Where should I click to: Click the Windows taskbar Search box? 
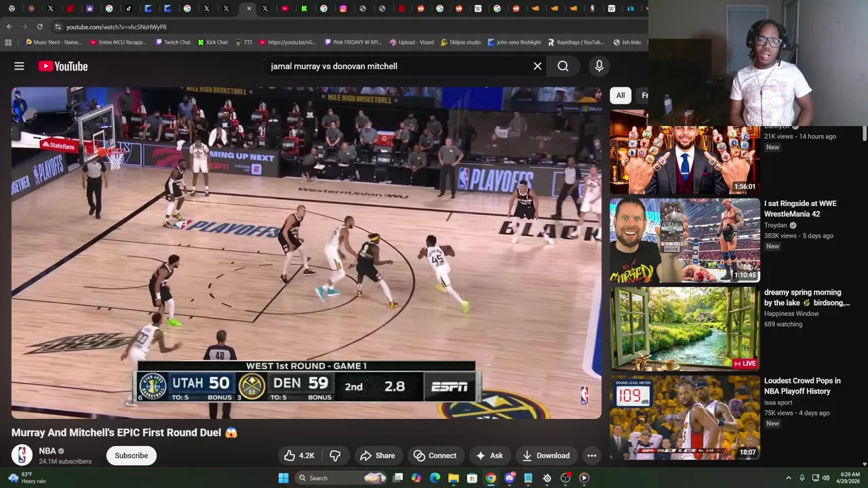pyautogui.click(x=341, y=478)
